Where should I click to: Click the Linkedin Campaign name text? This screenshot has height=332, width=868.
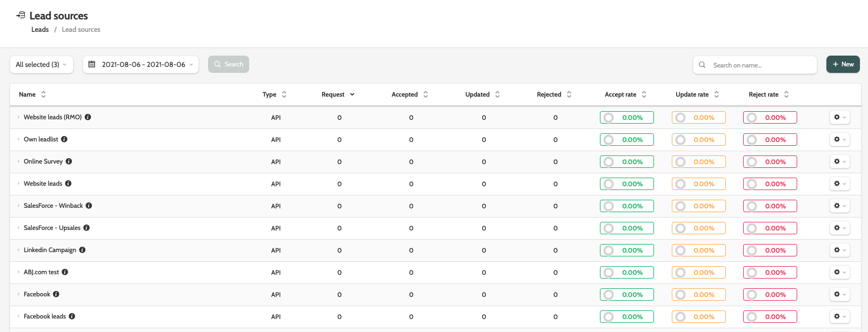click(50, 250)
